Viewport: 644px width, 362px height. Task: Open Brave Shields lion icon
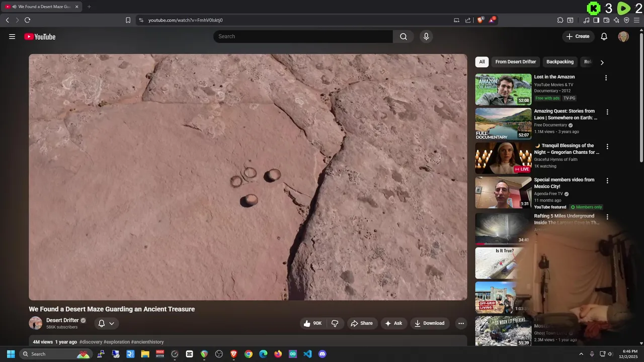click(x=480, y=20)
